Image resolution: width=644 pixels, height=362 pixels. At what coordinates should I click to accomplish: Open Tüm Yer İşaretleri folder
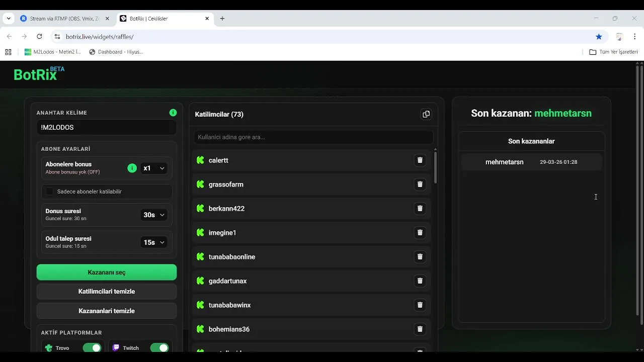click(x=613, y=52)
